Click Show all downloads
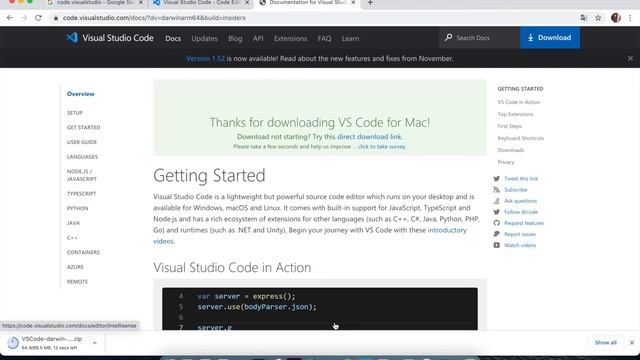640x360 pixels. [605, 342]
